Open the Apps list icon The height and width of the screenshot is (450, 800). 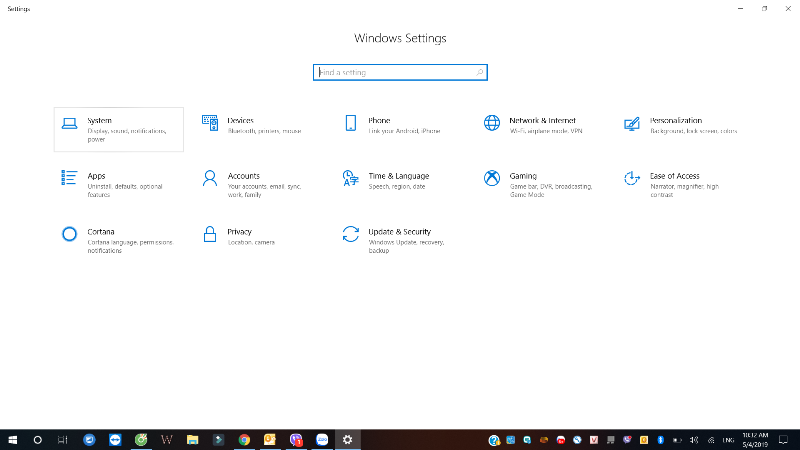[69, 178]
